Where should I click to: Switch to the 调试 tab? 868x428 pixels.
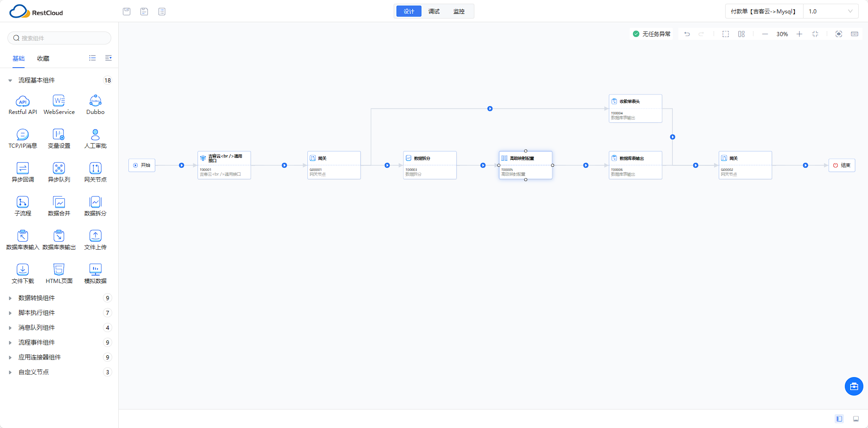434,11
